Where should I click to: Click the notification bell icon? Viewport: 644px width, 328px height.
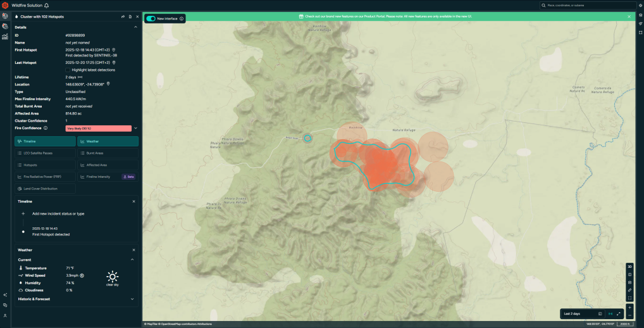47,5
